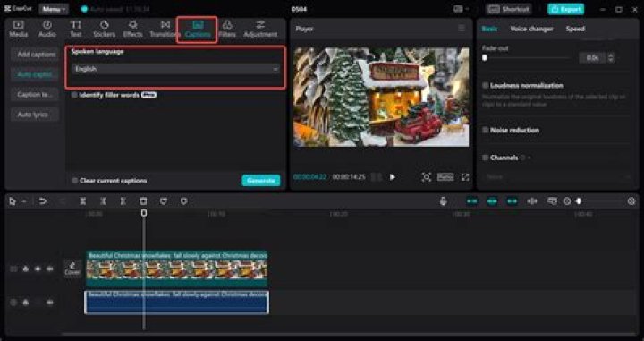644x341 pixels.
Task: Enable the Channels checkbox
Action: [x=486, y=158]
